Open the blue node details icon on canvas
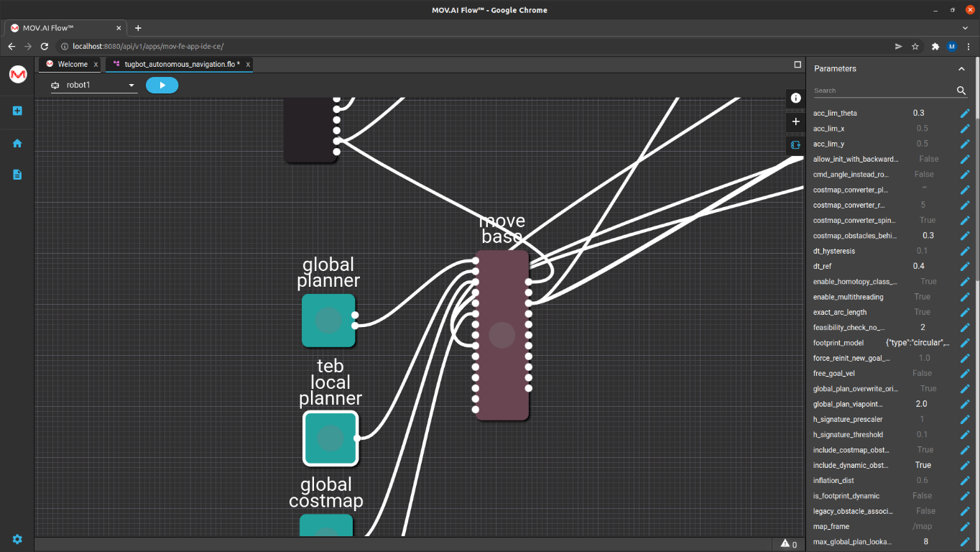 click(795, 144)
